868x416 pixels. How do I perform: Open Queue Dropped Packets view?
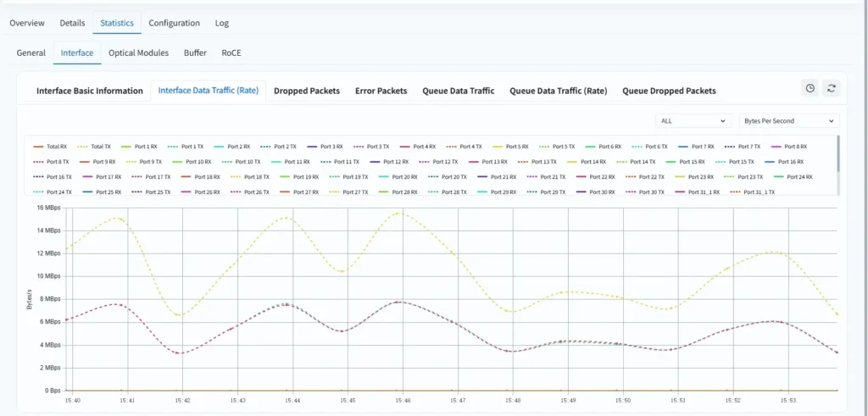pos(669,91)
